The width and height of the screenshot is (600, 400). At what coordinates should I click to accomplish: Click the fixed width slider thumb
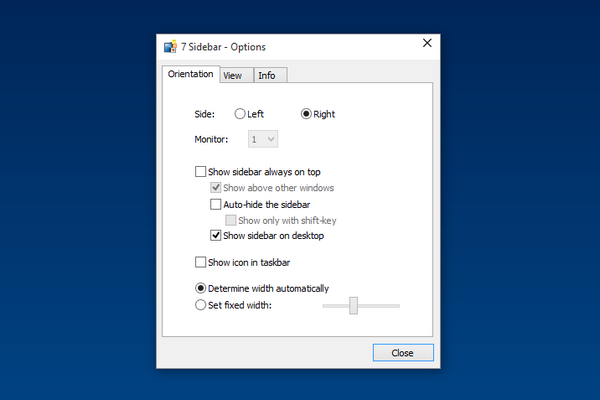(x=353, y=305)
